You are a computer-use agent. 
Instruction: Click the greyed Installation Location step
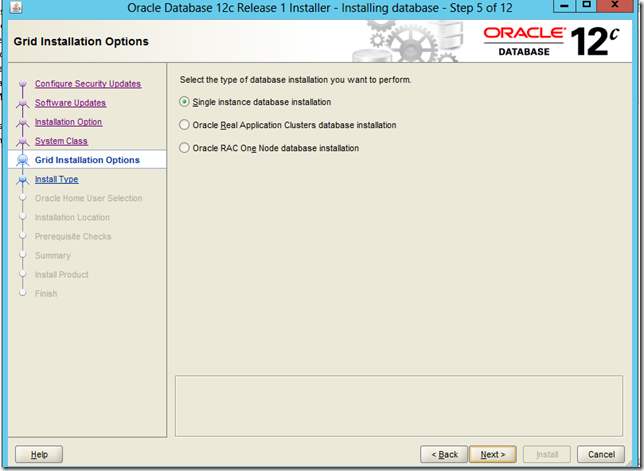point(72,217)
